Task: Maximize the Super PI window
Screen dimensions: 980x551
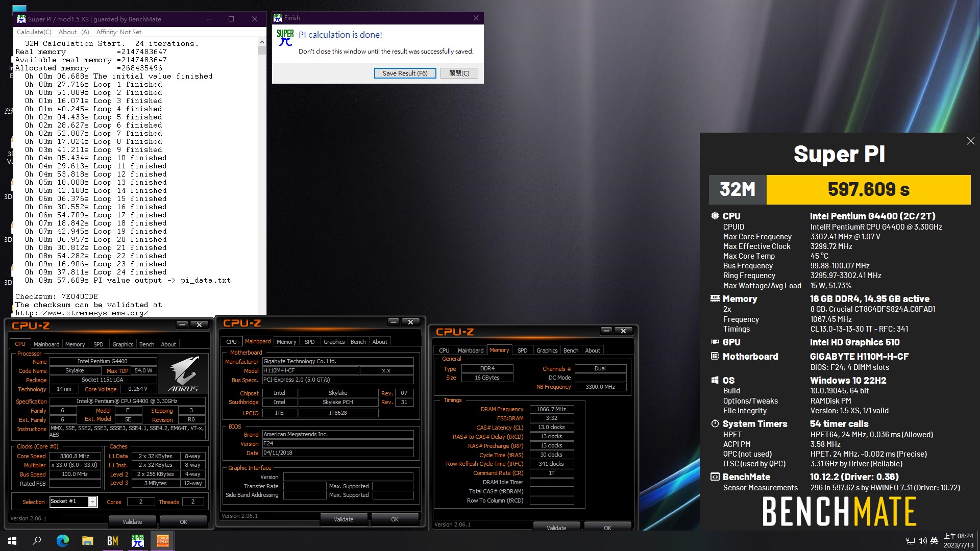Action: click(x=231, y=19)
